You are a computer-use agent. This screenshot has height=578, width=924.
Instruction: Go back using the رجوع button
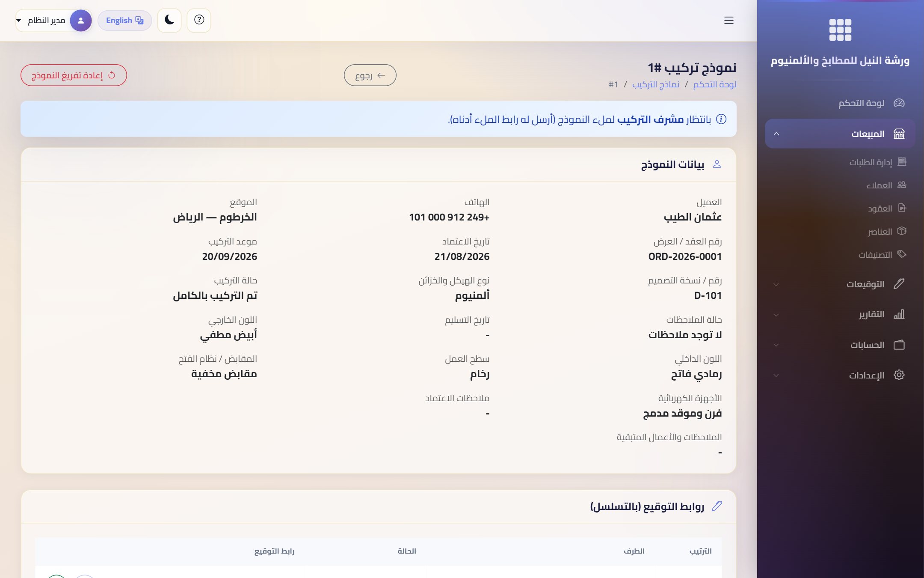click(x=370, y=75)
